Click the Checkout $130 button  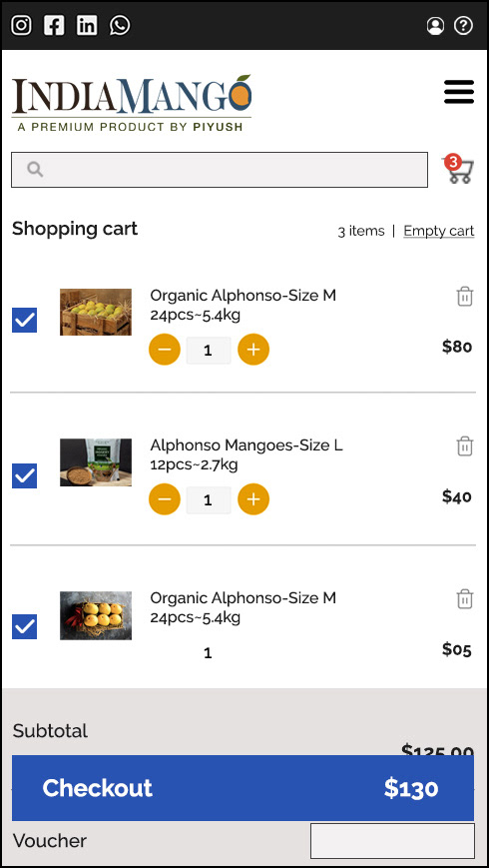(243, 788)
